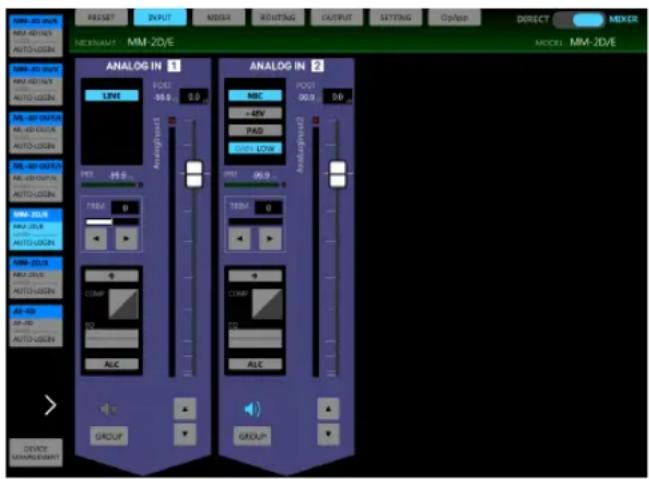Increase Analog In 1 trim with right arrow
649x479 pixels.
pyautogui.click(x=126, y=238)
